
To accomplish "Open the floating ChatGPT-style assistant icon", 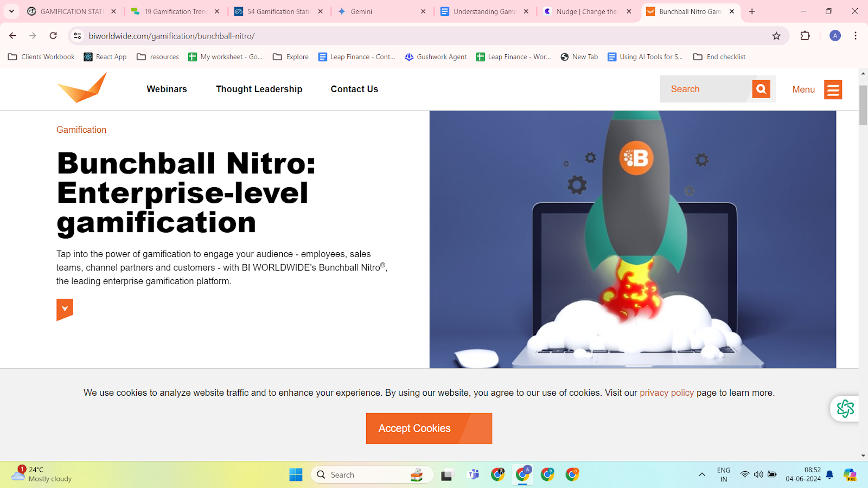I will [845, 408].
